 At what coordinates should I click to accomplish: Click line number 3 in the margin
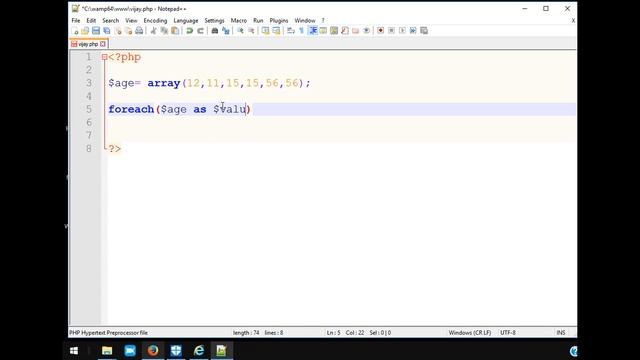[x=89, y=83]
